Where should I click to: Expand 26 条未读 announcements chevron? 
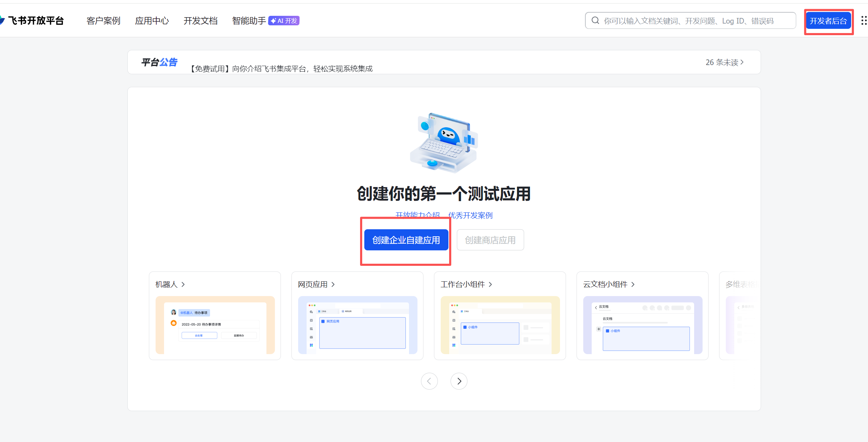(x=742, y=62)
